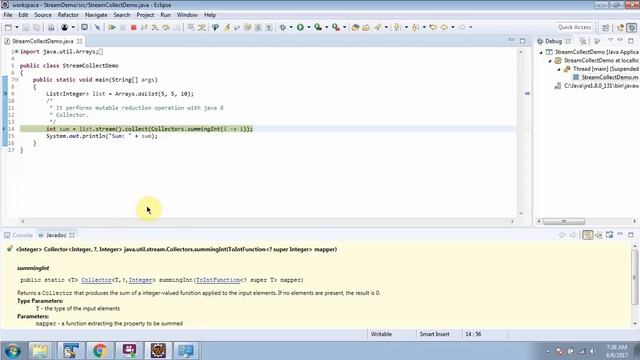Collapse the Thread [main] tree node

[559, 69]
